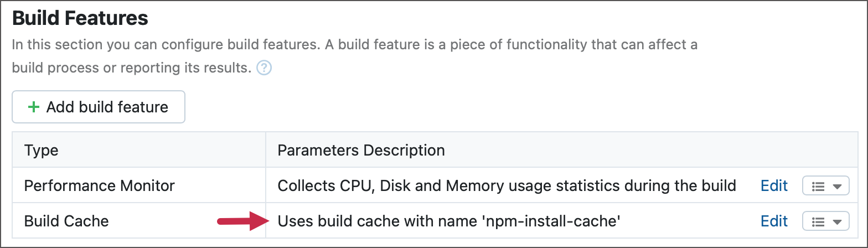This screenshot has width=868, height=248.
Task: Click the help question mark icon
Action: [265, 68]
